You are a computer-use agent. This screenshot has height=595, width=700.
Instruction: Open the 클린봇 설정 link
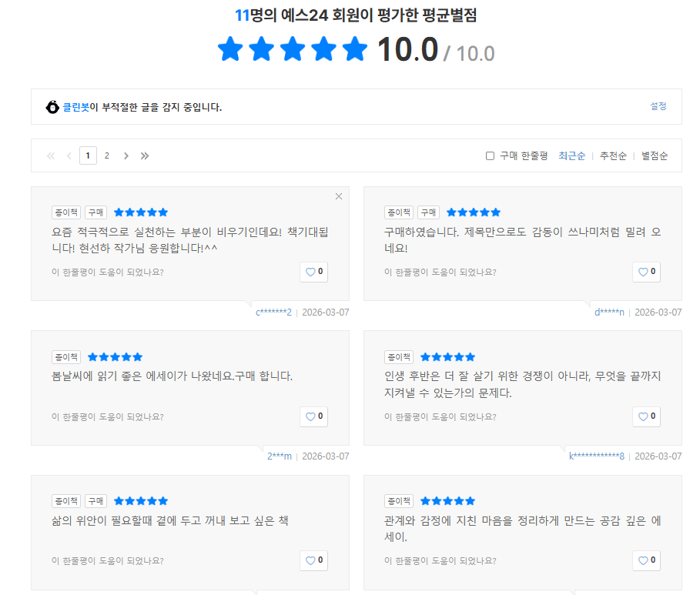(657, 105)
